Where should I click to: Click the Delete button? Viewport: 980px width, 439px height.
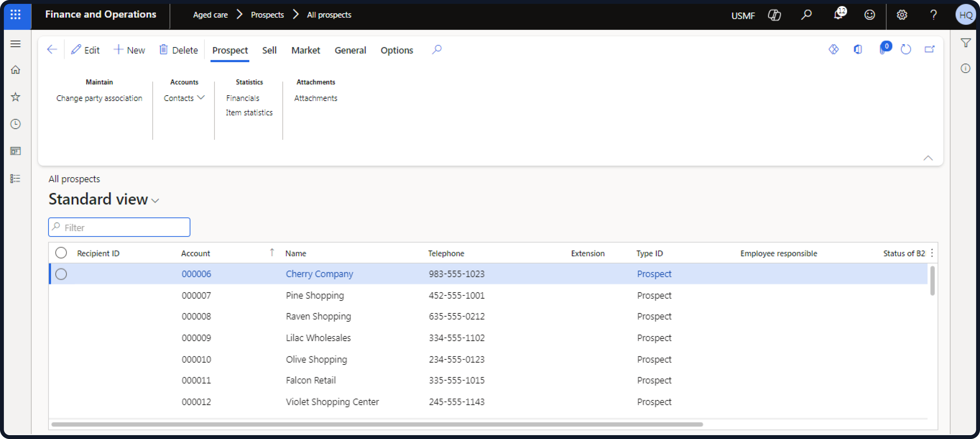178,50
